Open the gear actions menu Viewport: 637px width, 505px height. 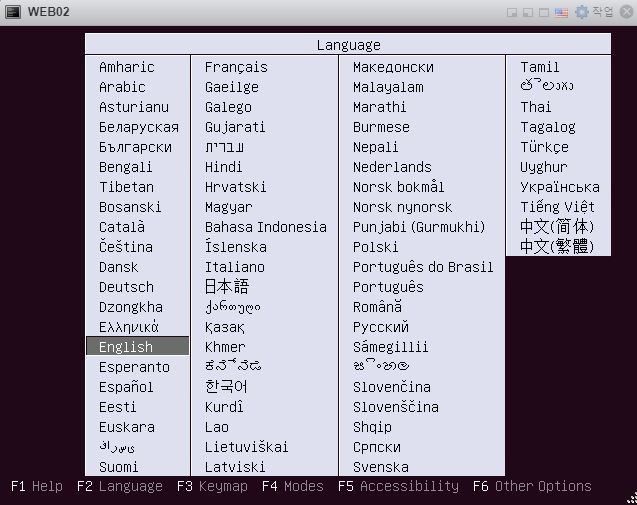click(594, 12)
